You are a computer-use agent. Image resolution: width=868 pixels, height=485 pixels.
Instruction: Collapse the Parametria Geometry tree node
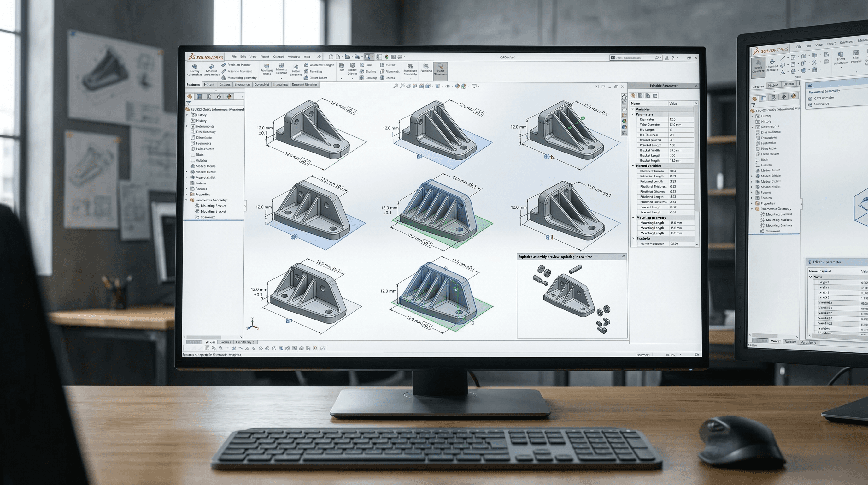pyautogui.click(x=186, y=200)
